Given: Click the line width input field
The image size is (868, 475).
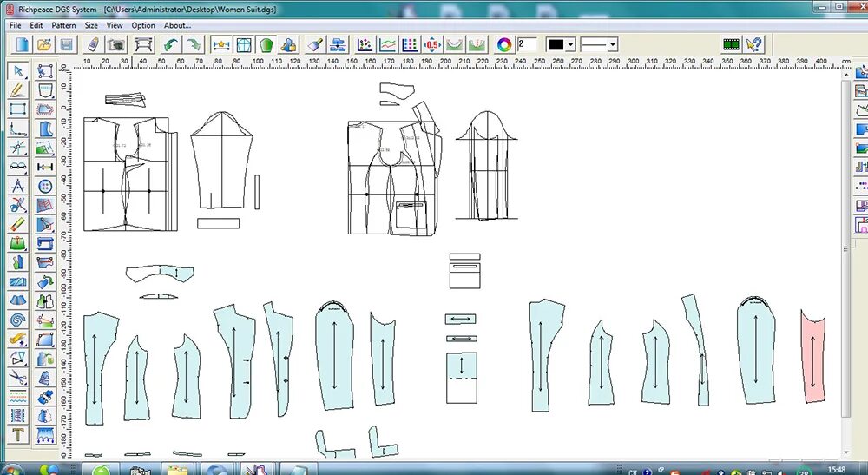Looking at the screenshot, I should pos(527,44).
